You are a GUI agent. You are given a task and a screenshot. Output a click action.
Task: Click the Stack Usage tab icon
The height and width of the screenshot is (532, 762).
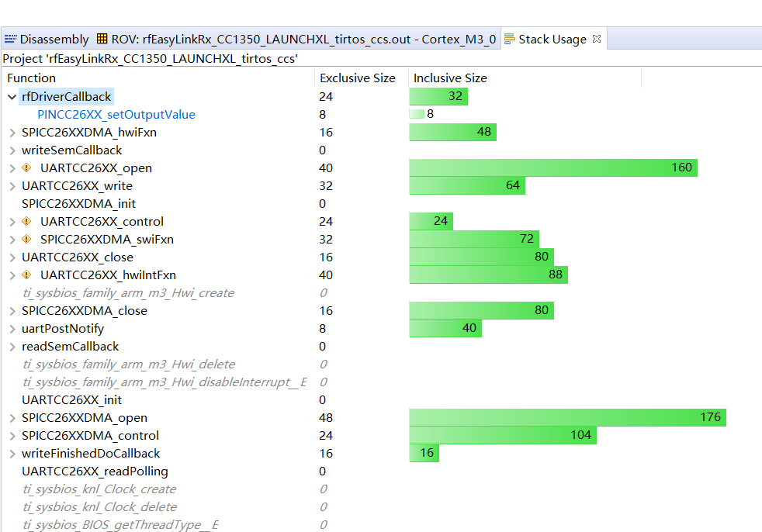(509, 39)
